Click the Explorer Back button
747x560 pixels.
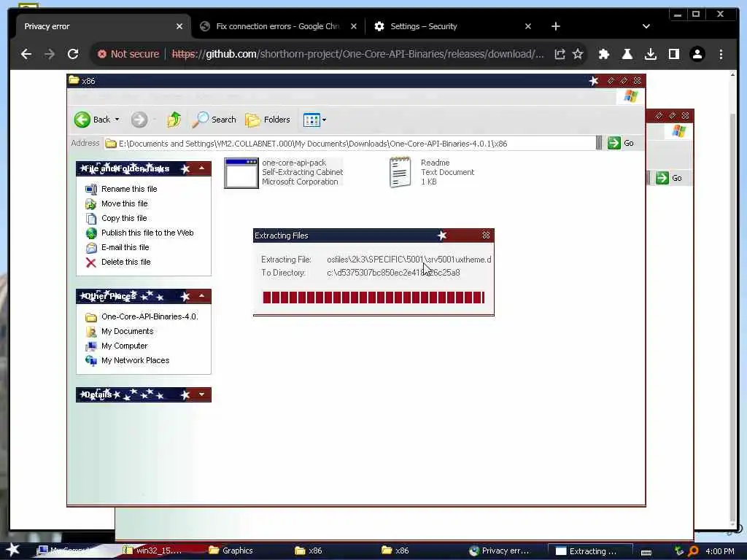pos(93,120)
